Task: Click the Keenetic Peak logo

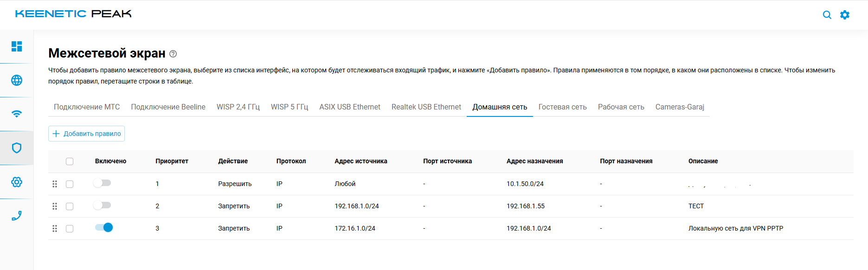Action: coord(73,14)
